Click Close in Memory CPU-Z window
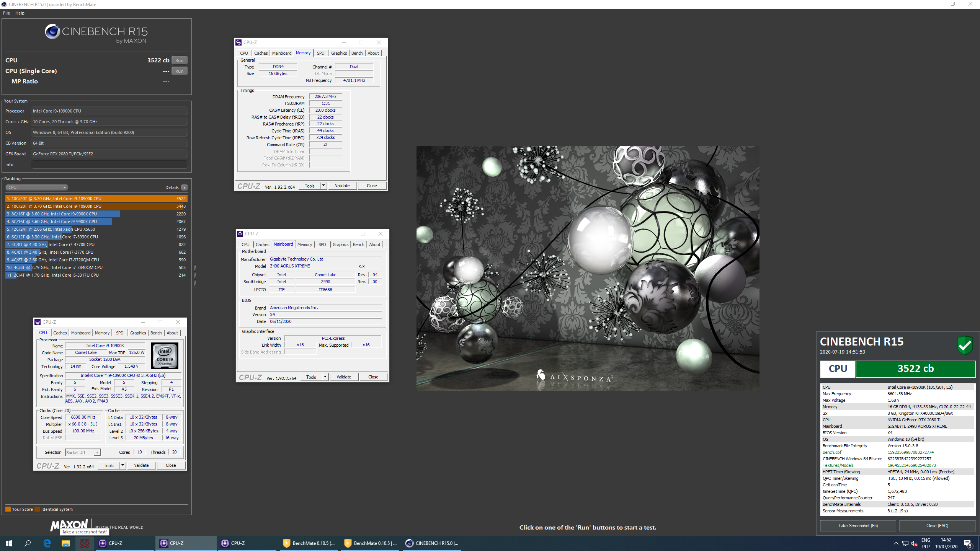The height and width of the screenshot is (551, 980). 372,186
